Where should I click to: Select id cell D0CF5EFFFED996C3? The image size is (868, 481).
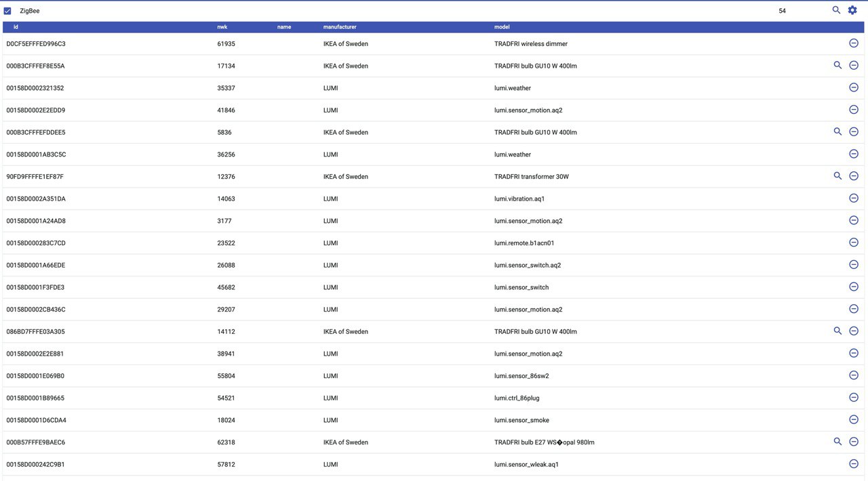(36, 43)
